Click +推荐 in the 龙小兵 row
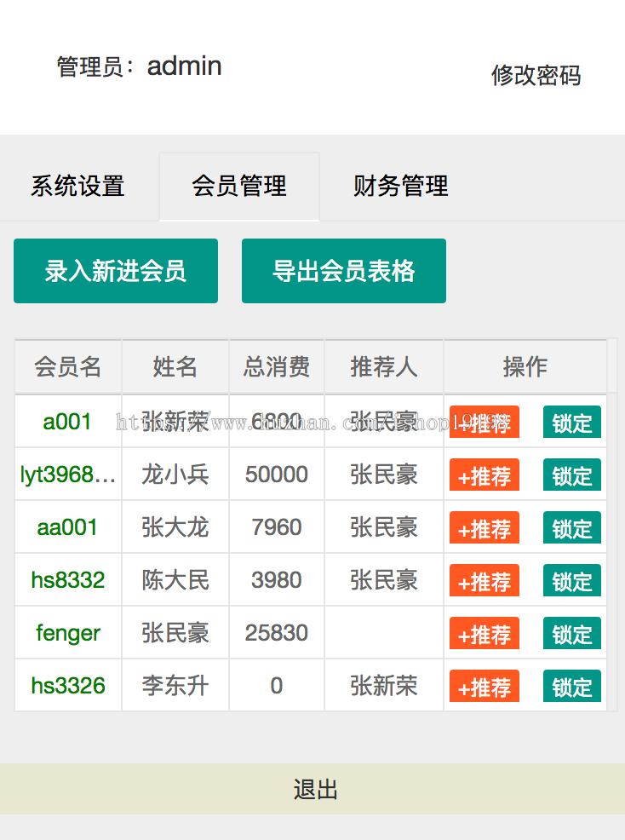The height and width of the screenshot is (840, 625). [485, 475]
